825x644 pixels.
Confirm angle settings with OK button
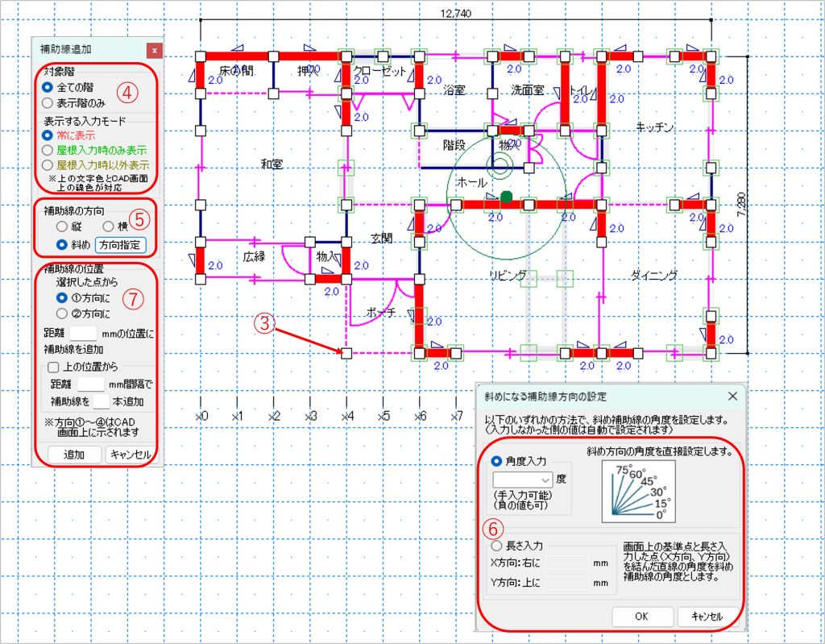coord(641,616)
